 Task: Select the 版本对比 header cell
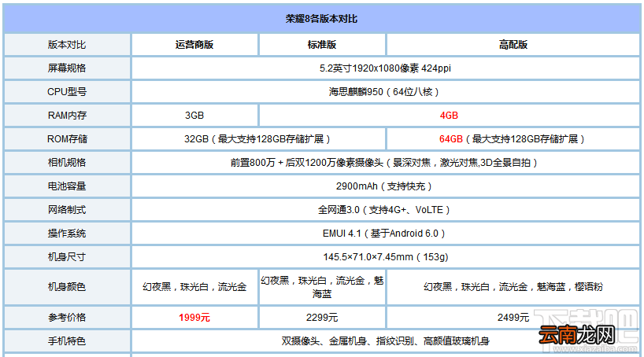(67, 45)
